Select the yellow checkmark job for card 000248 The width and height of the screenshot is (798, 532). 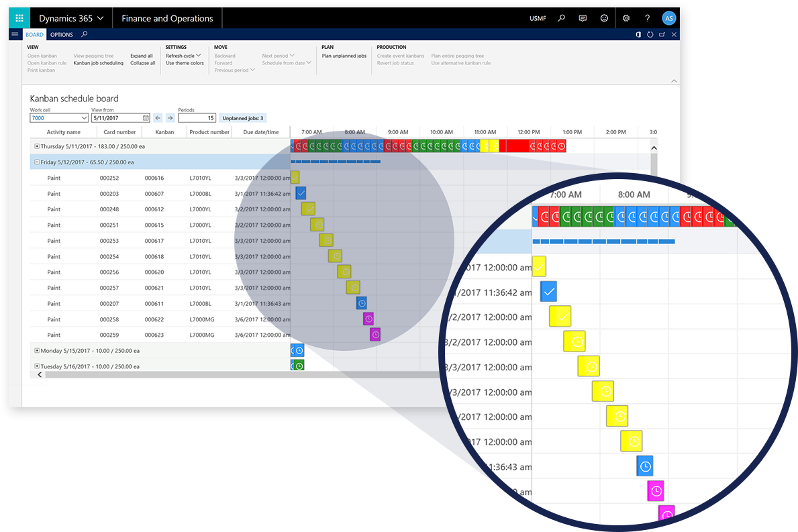click(x=308, y=209)
